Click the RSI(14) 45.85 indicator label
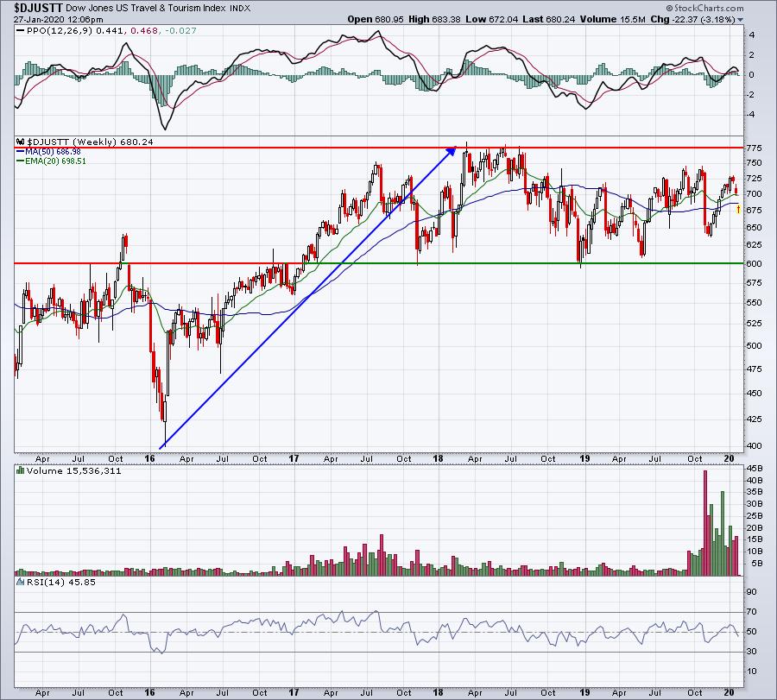 click(61, 582)
